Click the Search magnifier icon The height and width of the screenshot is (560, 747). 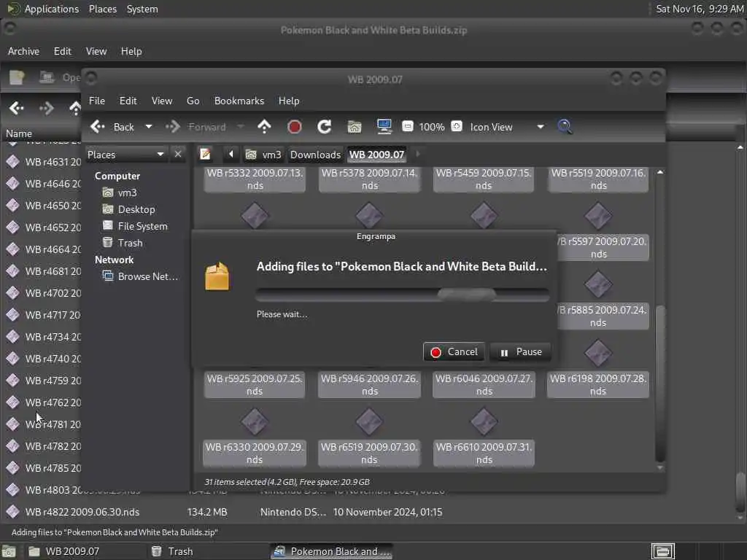[x=565, y=127]
